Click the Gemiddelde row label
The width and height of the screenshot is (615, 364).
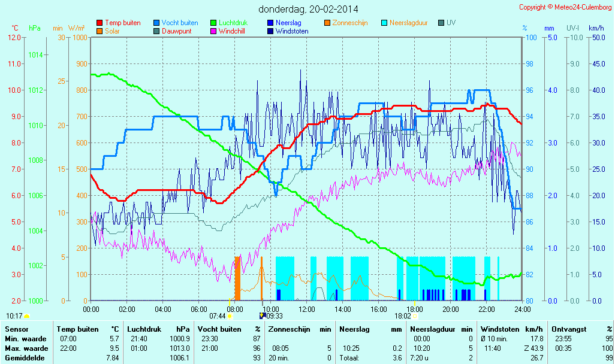tap(23, 358)
